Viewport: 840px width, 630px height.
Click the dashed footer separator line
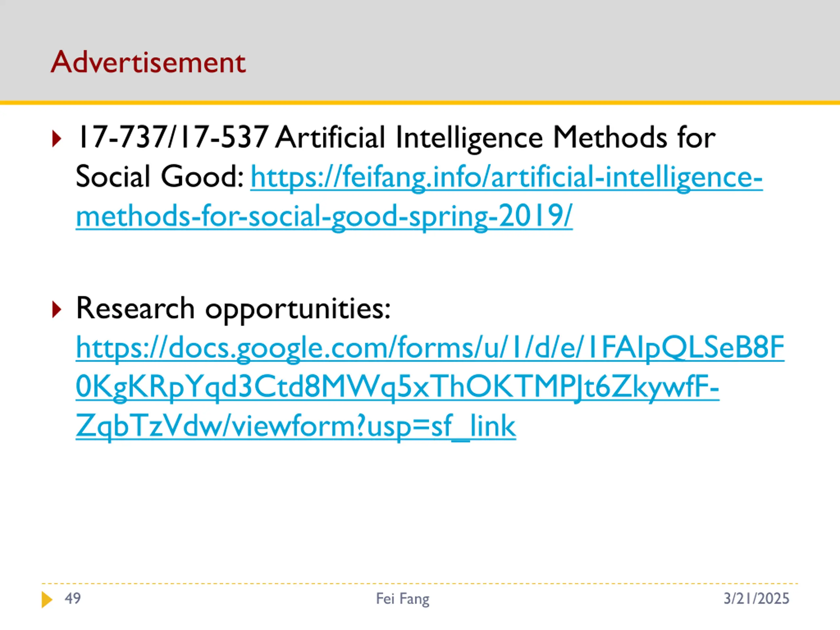pyautogui.click(x=420, y=584)
